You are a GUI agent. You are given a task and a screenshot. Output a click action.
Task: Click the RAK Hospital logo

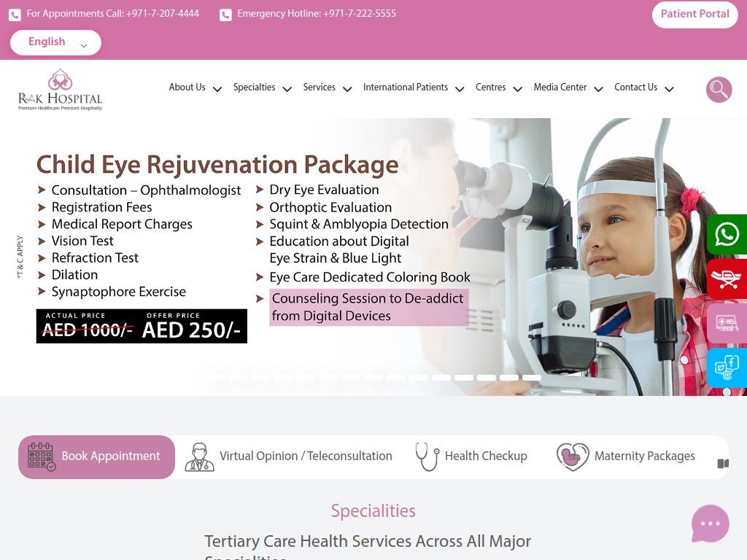tap(60, 89)
